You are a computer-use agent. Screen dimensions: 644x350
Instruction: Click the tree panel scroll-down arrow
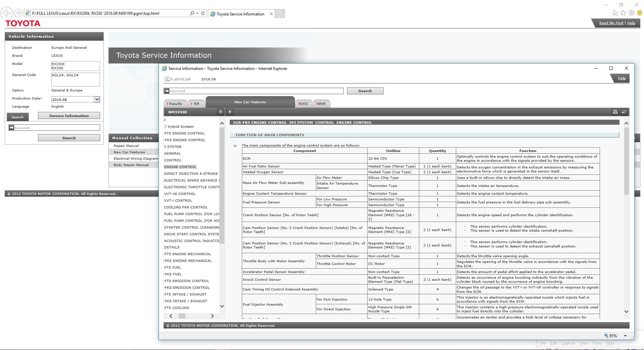(222, 306)
